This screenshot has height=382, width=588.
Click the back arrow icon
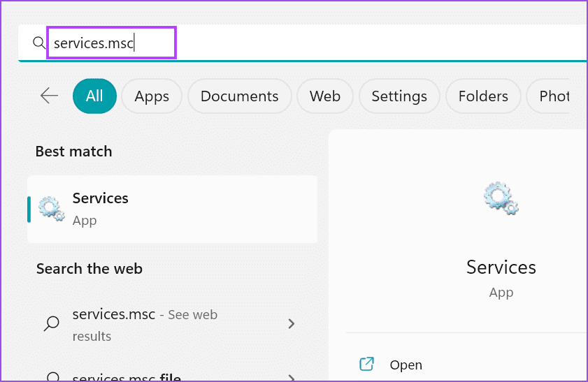(49, 96)
